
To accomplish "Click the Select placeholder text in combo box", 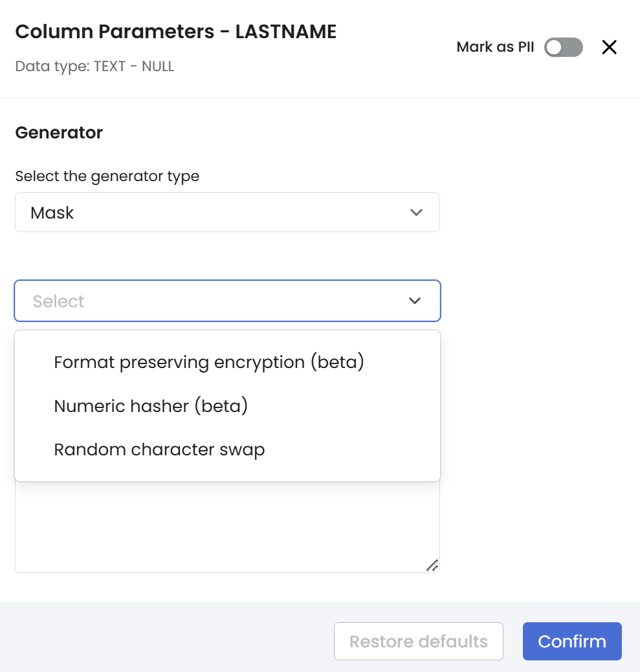I will click(x=59, y=301).
